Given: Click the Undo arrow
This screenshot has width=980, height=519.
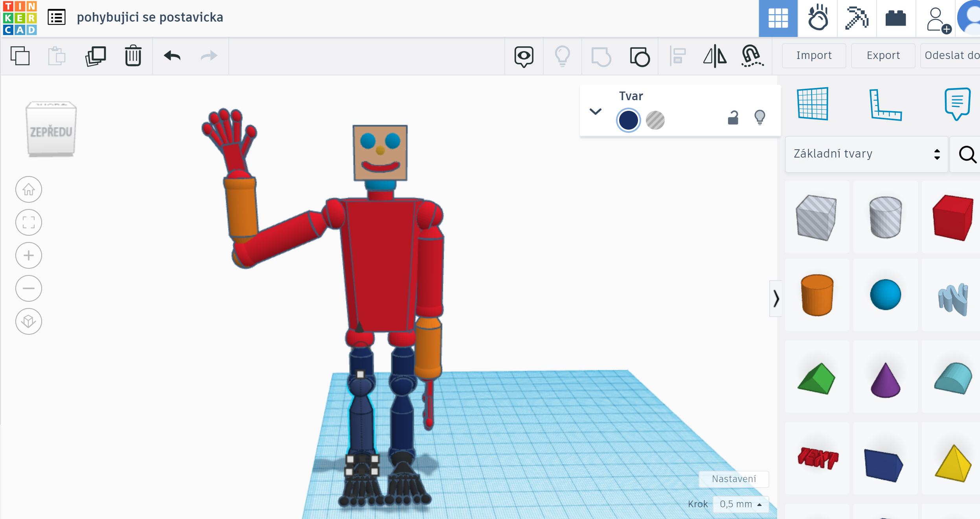Looking at the screenshot, I should pyautogui.click(x=172, y=56).
